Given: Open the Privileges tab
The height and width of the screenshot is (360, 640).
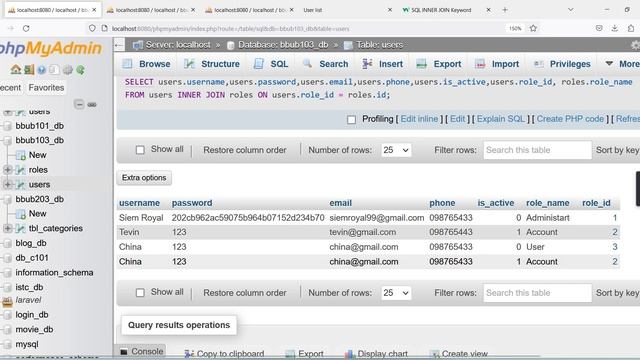Looking at the screenshot, I should [562, 64].
